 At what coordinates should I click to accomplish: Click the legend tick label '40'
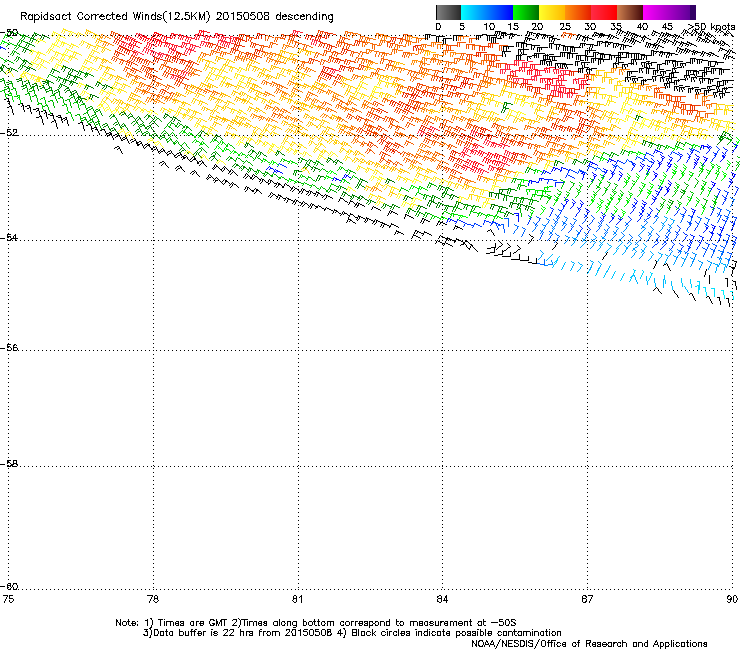pyautogui.click(x=642, y=27)
